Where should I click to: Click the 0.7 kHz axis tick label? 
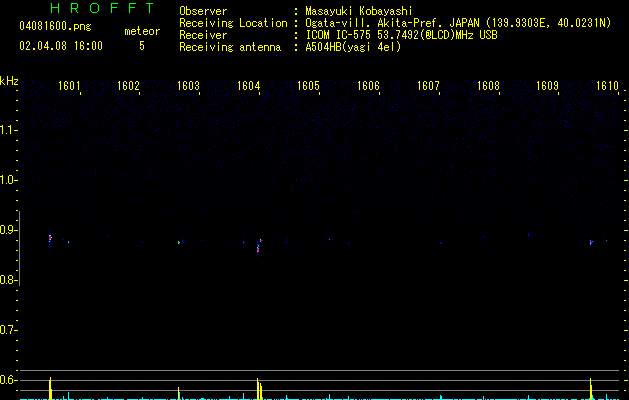coord(8,330)
